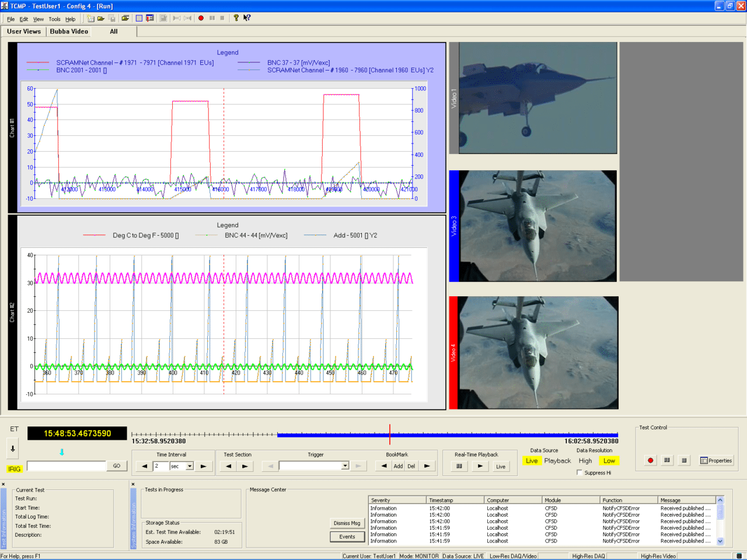The height and width of the screenshot is (560, 747).
Task: Select the Video 1 jet landing thumbnail
Action: pyautogui.click(x=537, y=98)
